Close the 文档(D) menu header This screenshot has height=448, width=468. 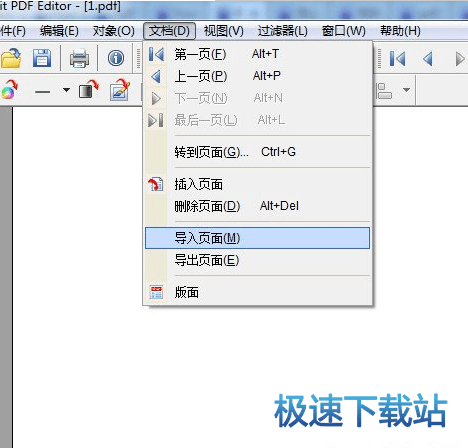tap(169, 31)
